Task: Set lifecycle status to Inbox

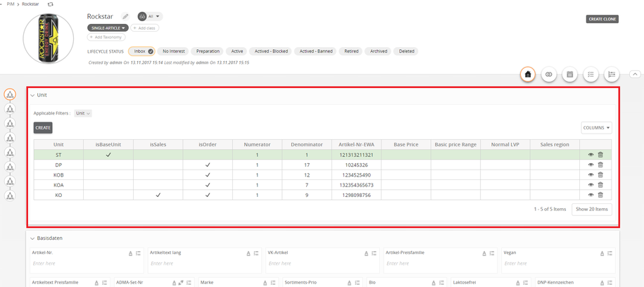Action: pyautogui.click(x=141, y=51)
